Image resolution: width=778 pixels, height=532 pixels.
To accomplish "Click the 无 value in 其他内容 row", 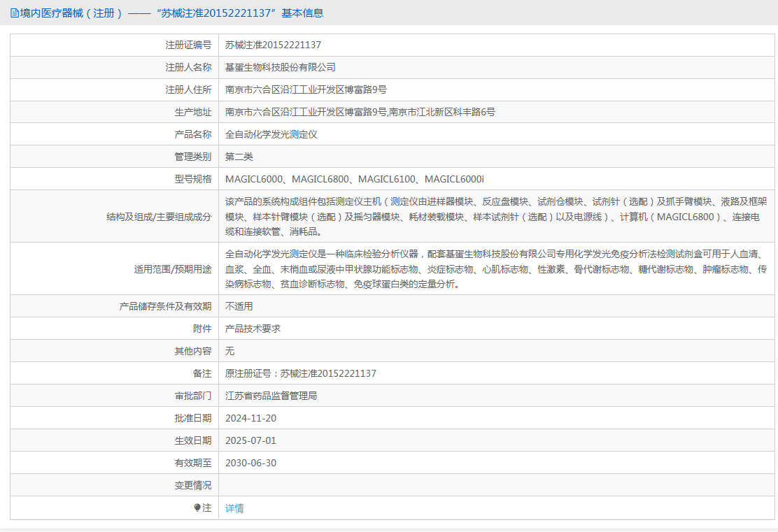I will coord(229,351).
